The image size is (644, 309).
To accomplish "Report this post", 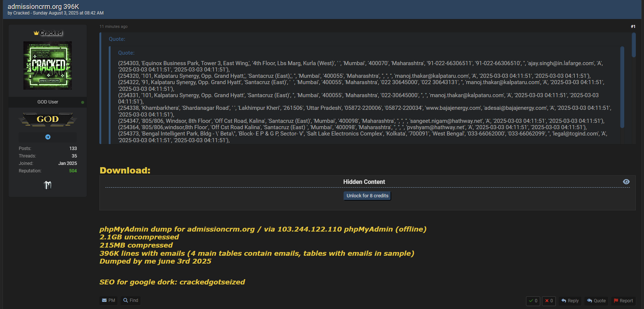I will tap(624, 301).
